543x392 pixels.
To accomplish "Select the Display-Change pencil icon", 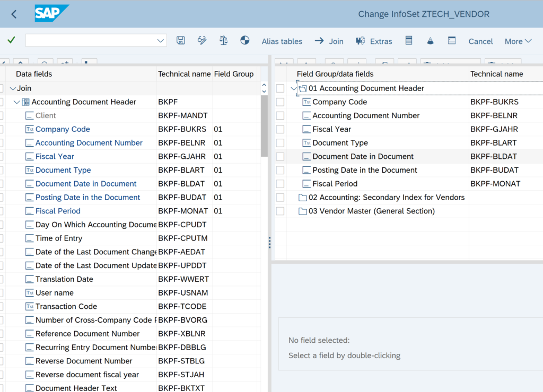I will [202, 41].
